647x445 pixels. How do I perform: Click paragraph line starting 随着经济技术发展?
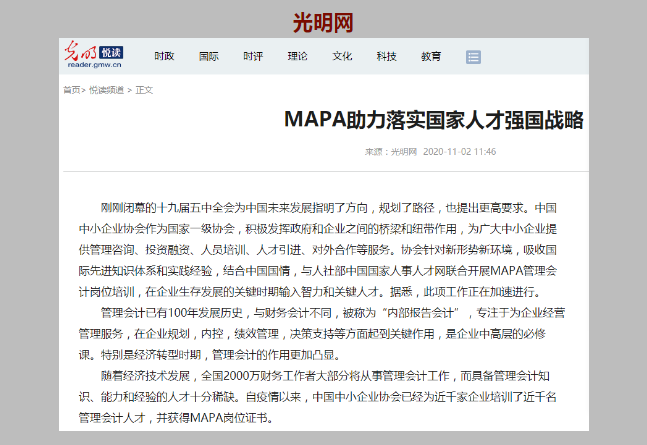tap(325, 376)
